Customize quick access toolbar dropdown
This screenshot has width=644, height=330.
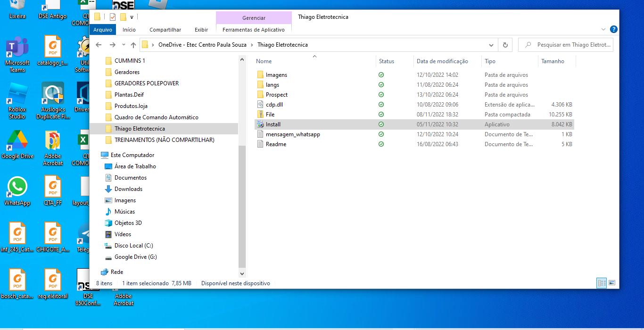coord(132,17)
